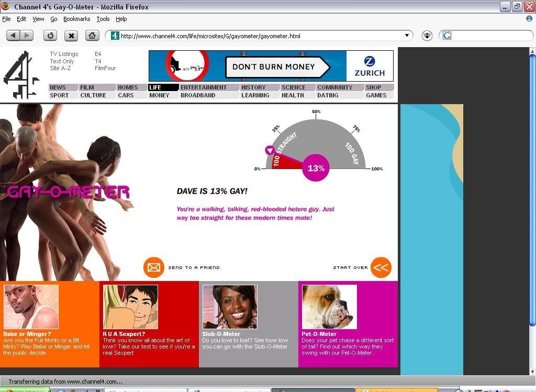The image size is (536, 392).
Task: Expand the URL address bar dropdown
Action: tap(407, 36)
